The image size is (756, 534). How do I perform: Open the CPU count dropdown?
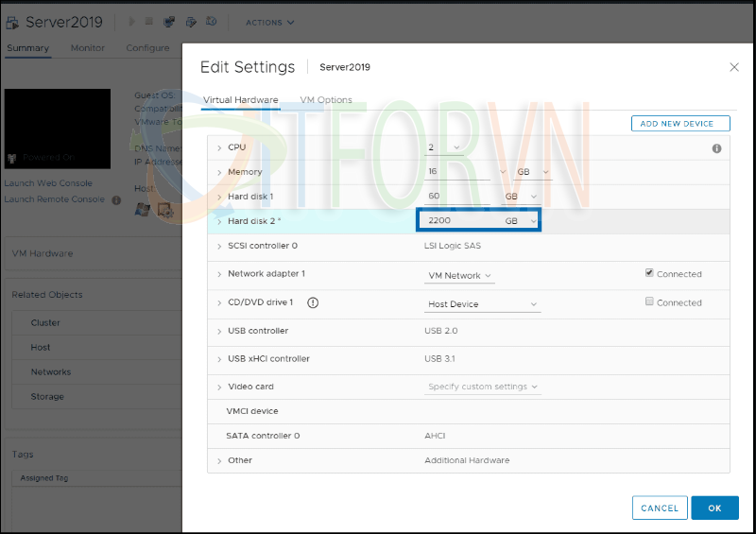pos(443,147)
